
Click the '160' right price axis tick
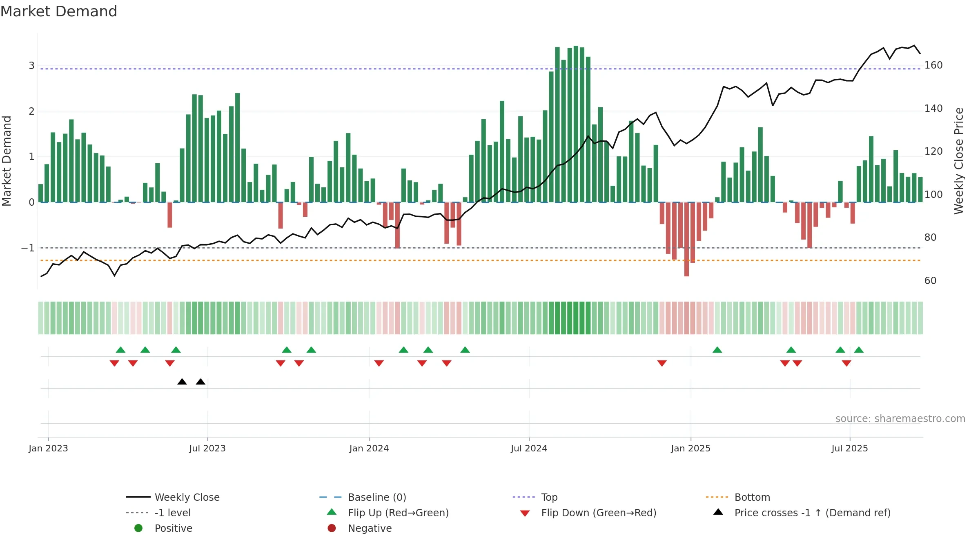[x=933, y=65]
